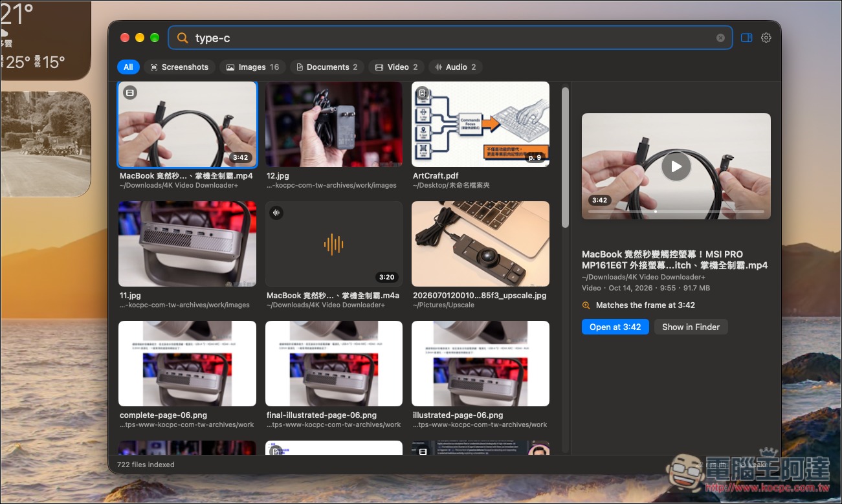Click the file name '11.jpg'
This screenshot has height=504, width=842.
tap(130, 296)
